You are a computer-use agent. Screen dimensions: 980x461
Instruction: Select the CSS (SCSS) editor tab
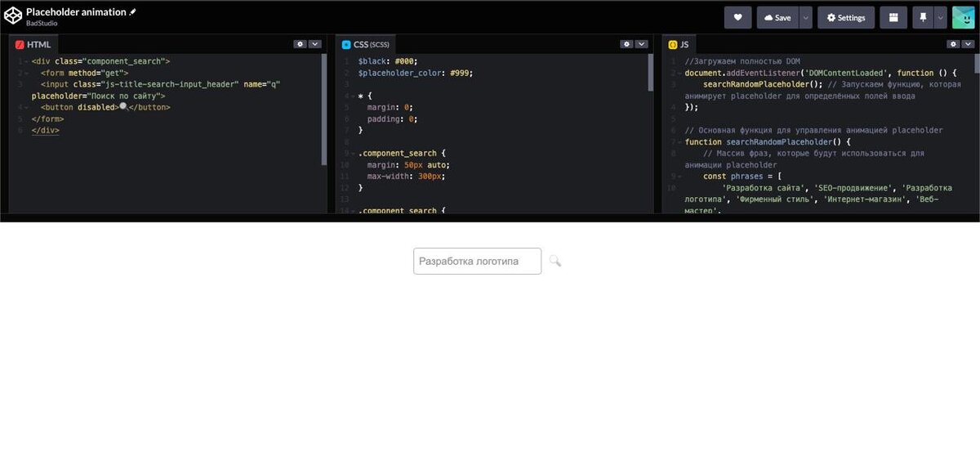click(x=366, y=44)
